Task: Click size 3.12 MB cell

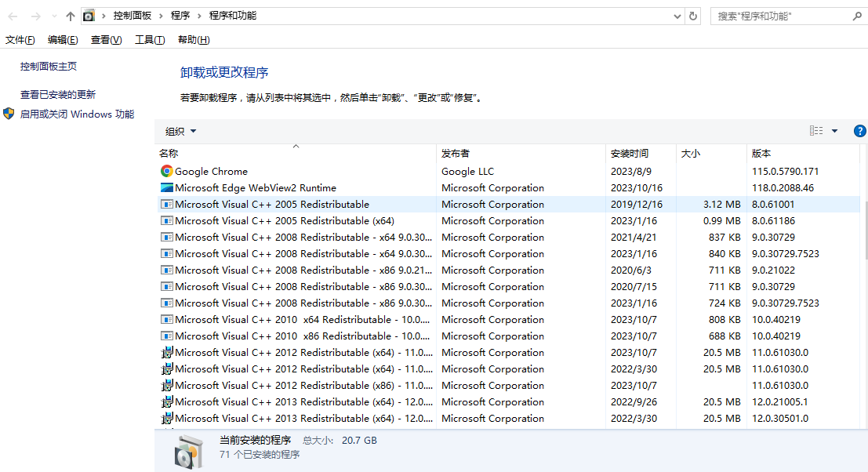Action: click(x=722, y=204)
